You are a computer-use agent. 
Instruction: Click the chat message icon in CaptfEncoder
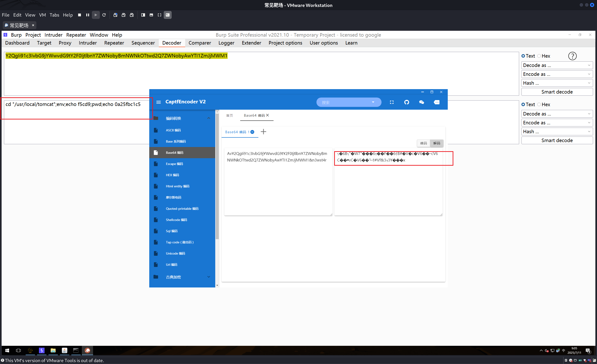tap(437, 102)
